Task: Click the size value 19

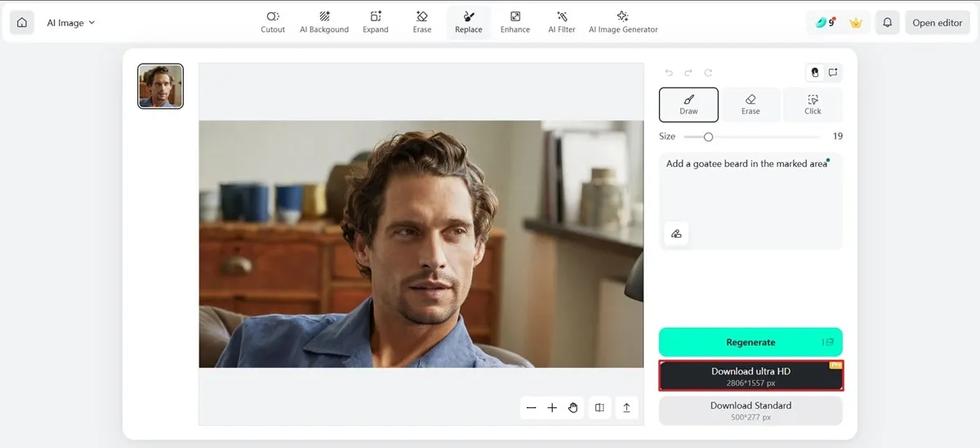Action: tap(838, 137)
